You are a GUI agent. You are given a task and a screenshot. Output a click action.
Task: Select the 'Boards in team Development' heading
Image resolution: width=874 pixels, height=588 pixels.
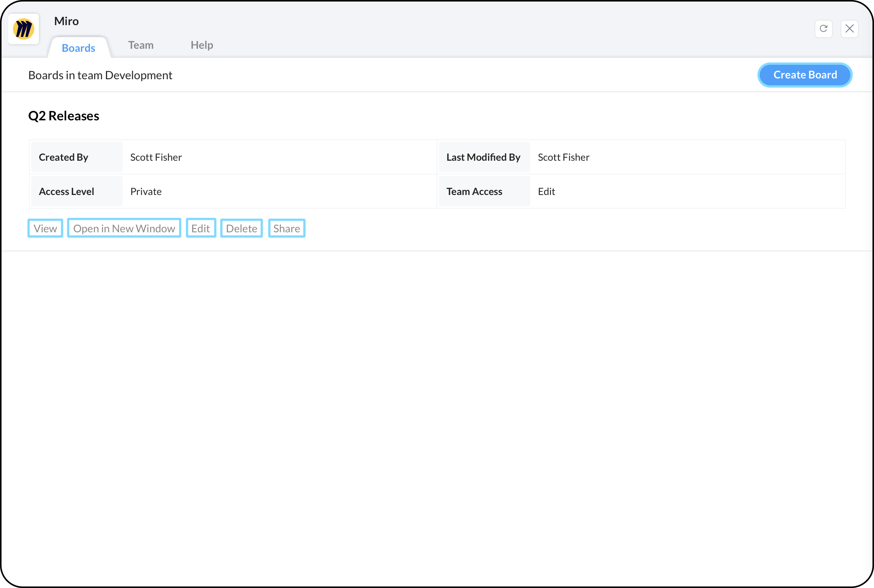pos(100,75)
